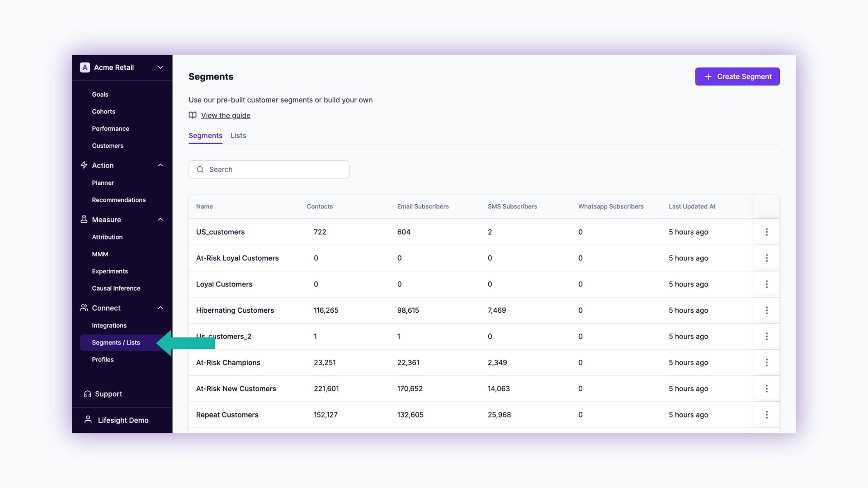Click the Search input field
Viewport: 868px width, 488px height.
[x=276, y=169]
